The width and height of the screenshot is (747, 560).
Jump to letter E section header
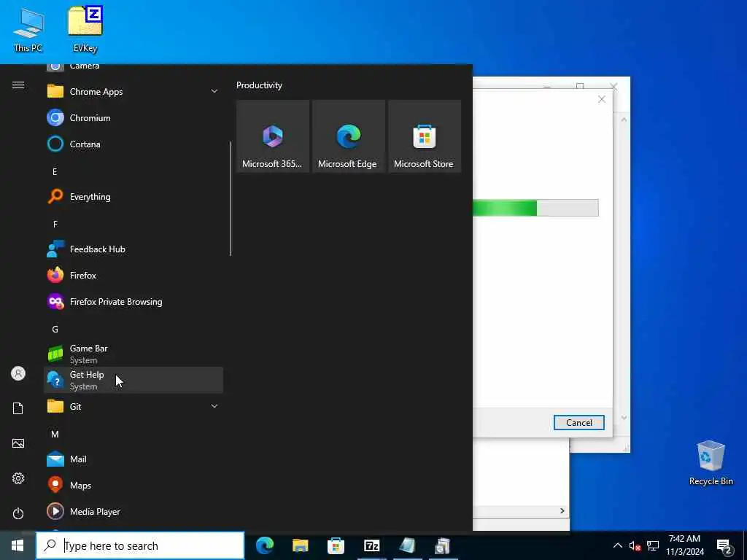click(55, 171)
